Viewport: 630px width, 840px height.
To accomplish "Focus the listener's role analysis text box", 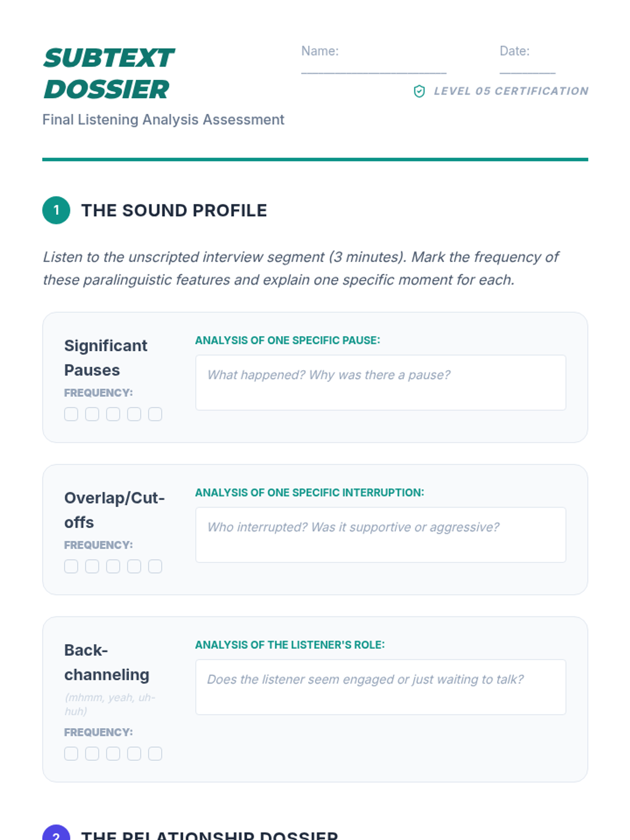I will click(381, 687).
